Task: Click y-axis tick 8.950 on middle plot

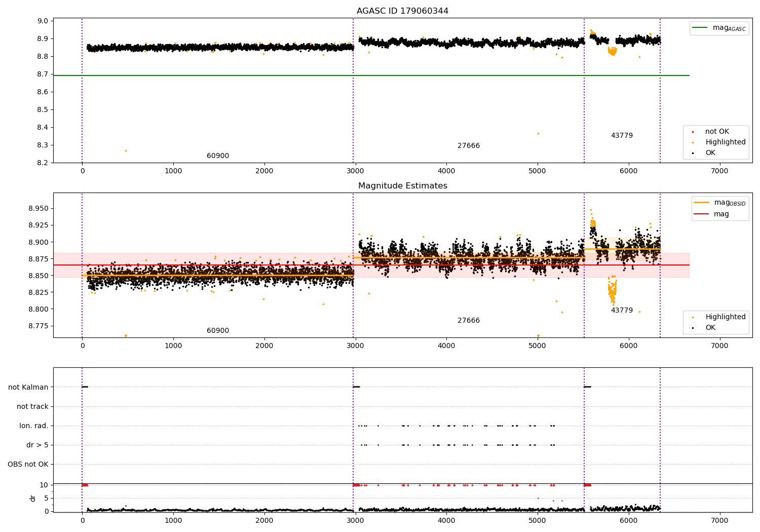Action: click(39, 209)
